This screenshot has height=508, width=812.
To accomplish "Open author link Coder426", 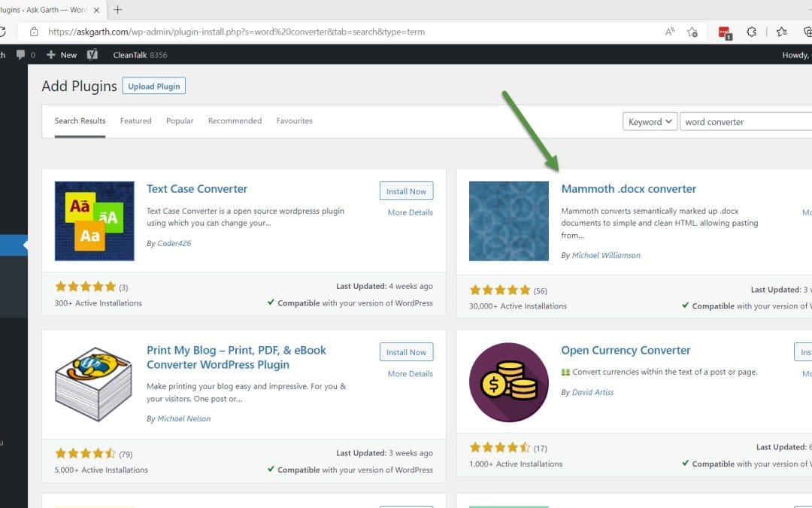I will (174, 243).
